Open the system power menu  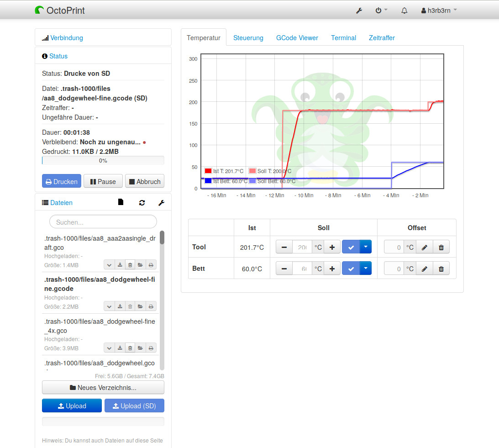point(381,11)
